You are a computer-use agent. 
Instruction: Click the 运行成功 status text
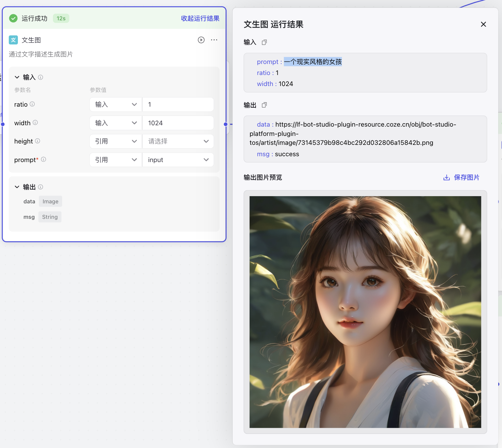34,18
